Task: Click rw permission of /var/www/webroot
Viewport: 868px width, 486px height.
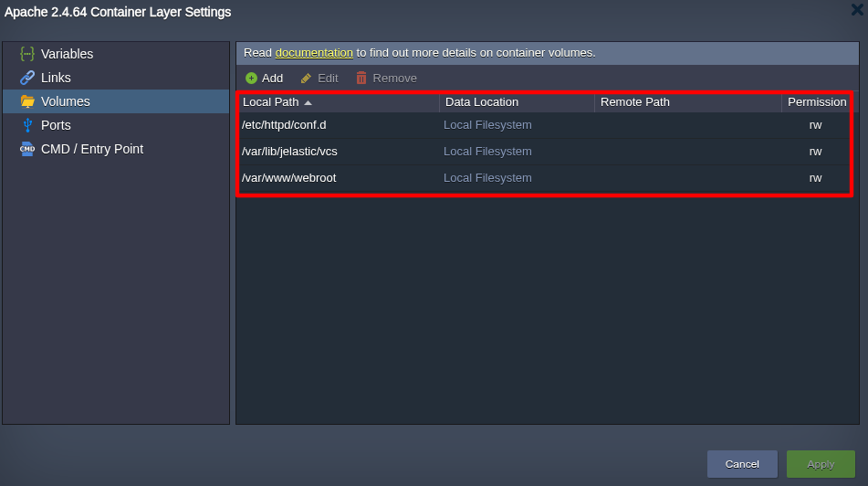Action: click(815, 178)
